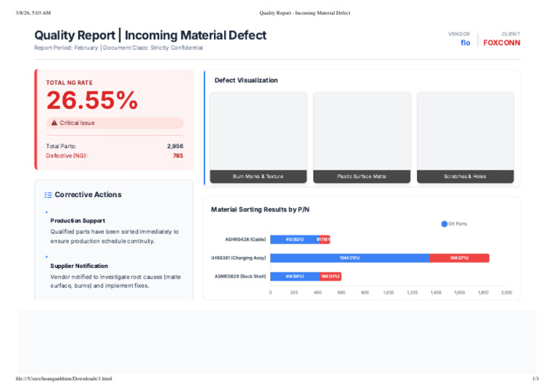Click the blue OK Parts legend dot

(x=444, y=224)
